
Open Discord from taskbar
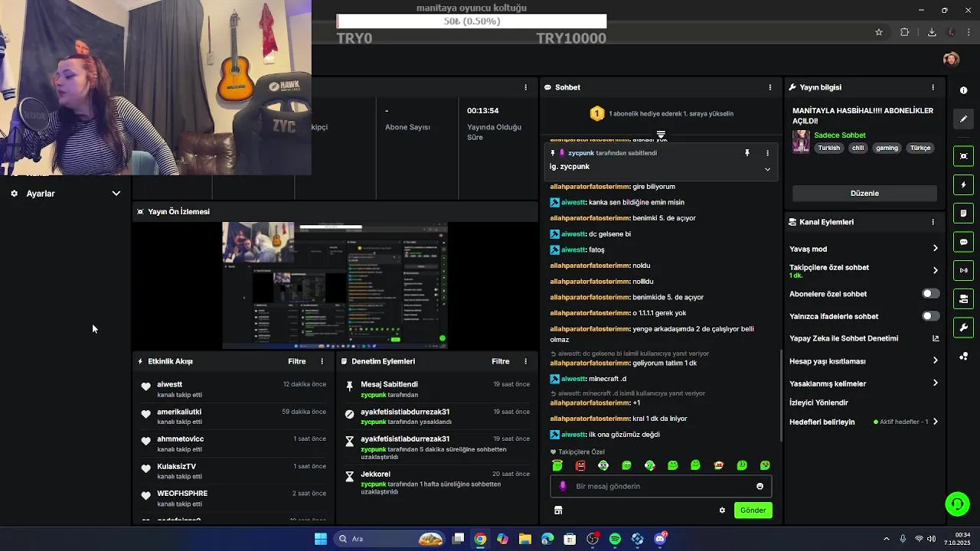[661, 539]
